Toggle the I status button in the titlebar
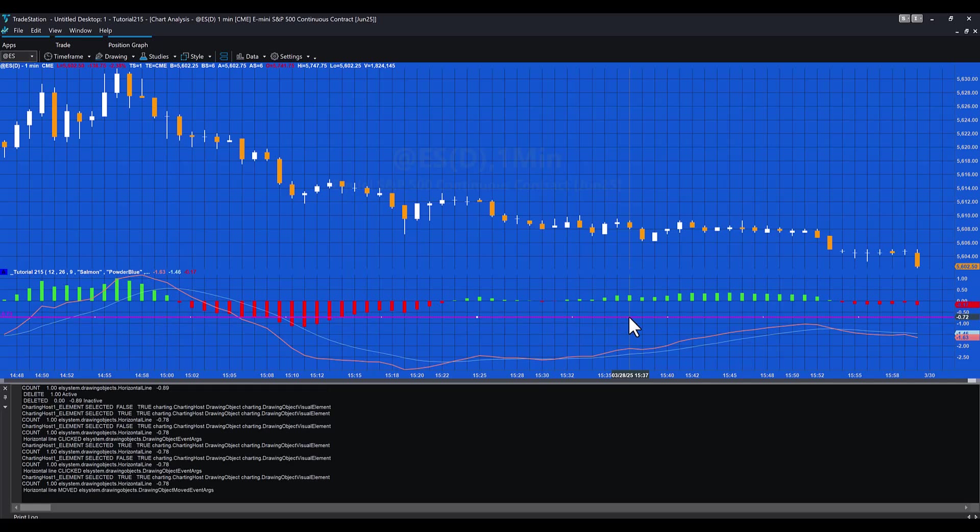980x532 pixels. 917,18
